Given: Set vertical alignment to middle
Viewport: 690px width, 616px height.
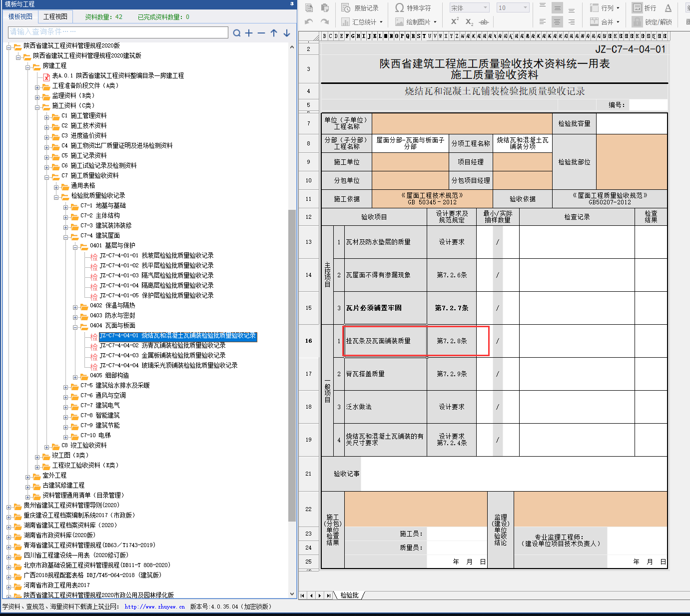Looking at the screenshot, I should [x=557, y=8].
